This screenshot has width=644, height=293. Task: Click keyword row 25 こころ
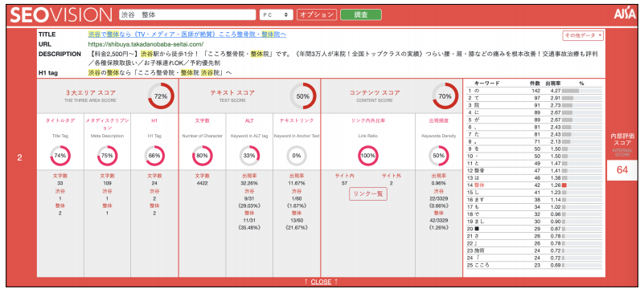[x=535, y=265]
